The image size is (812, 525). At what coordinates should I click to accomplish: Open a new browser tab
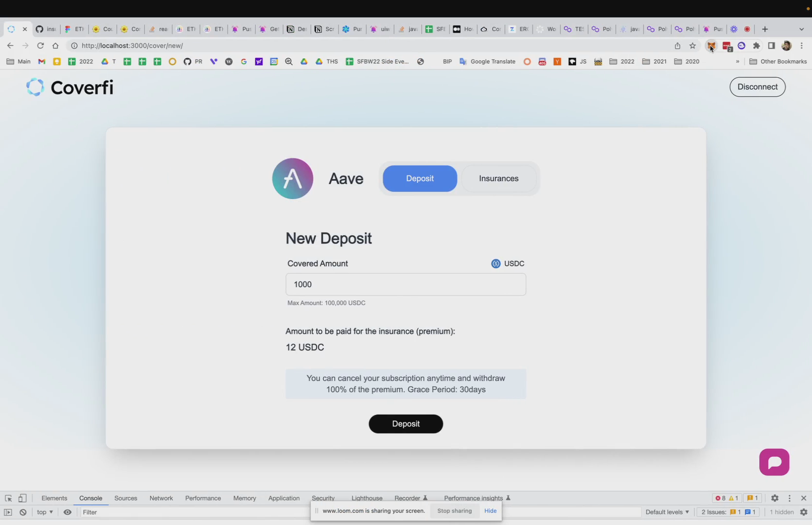tap(764, 29)
